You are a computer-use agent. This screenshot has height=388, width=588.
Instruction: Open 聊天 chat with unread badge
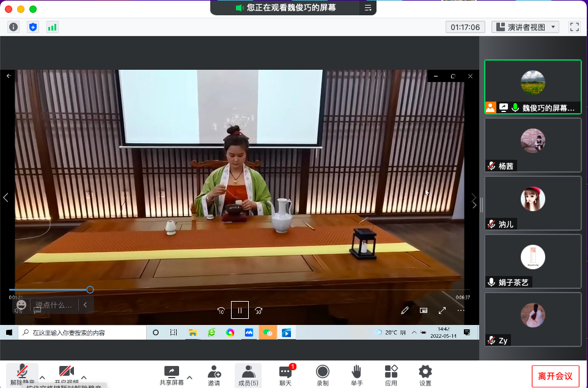click(285, 375)
